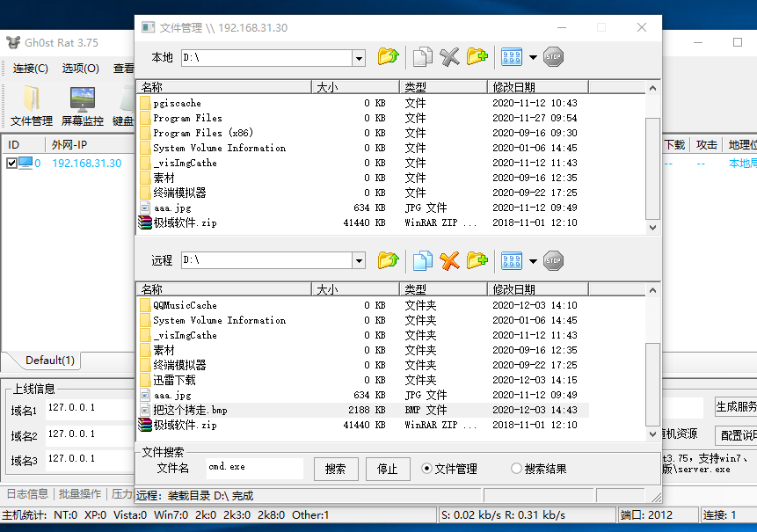The height and width of the screenshot is (532, 757).
Task: Create new folder in remote pane
Action: (477, 260)
